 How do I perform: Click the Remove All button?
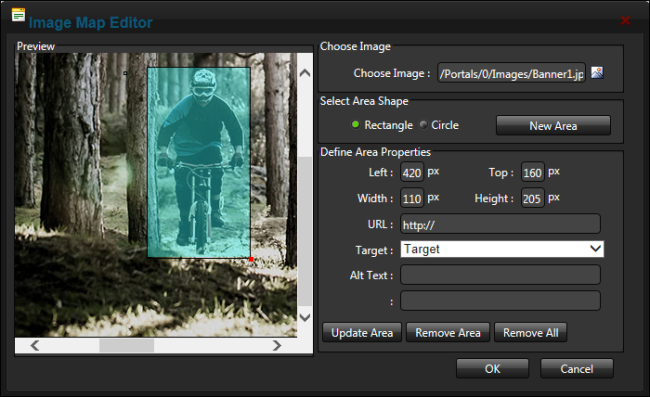[530, 332]
